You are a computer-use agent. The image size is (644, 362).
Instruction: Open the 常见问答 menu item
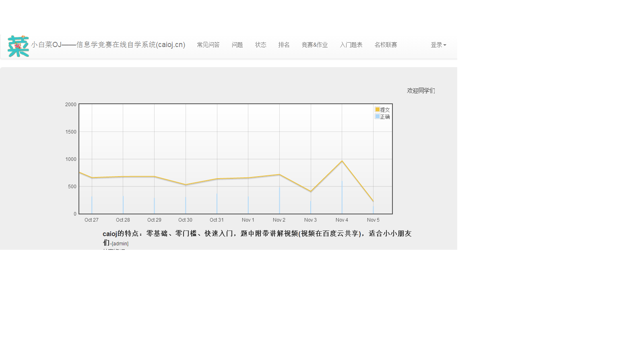pos(208,45)
